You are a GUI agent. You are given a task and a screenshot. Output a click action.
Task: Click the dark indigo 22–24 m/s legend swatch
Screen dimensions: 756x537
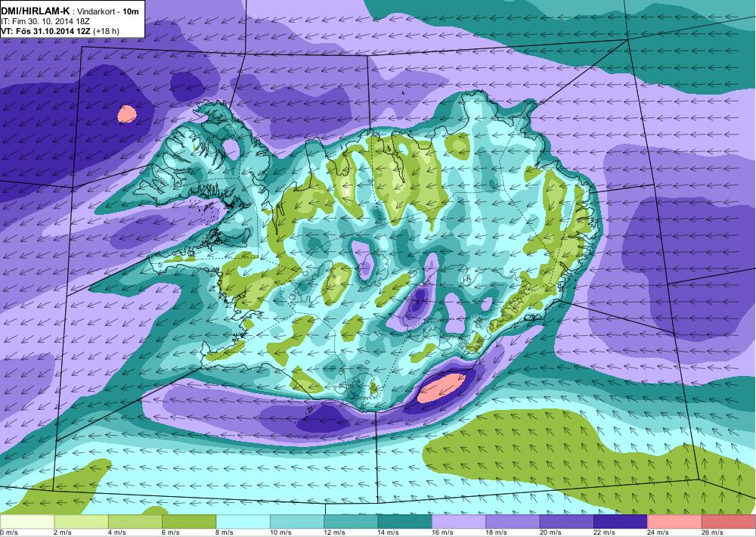tap(621, 522)
